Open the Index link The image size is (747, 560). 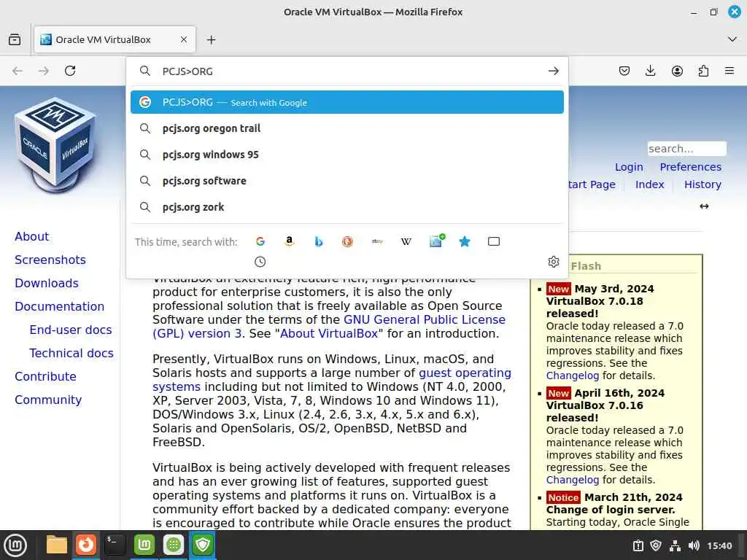(x=649, y=184)
